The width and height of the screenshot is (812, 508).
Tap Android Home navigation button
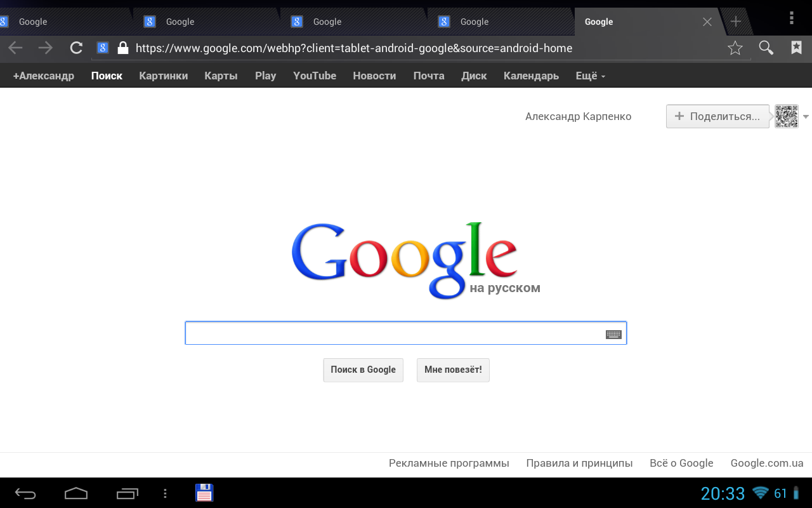pyautogui.click(x=76, y=493)
